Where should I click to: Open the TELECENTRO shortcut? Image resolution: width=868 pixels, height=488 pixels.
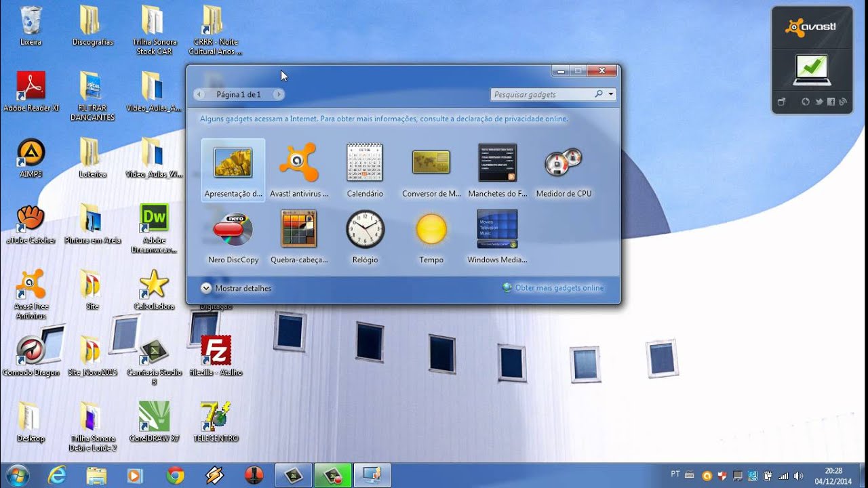click(x=216, y=422)
